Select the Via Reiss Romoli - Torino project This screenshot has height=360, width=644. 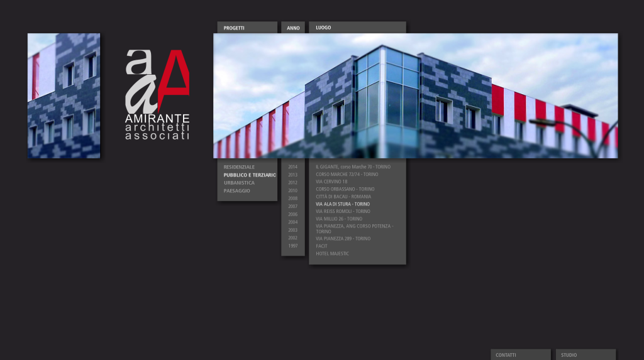(343, 212)
